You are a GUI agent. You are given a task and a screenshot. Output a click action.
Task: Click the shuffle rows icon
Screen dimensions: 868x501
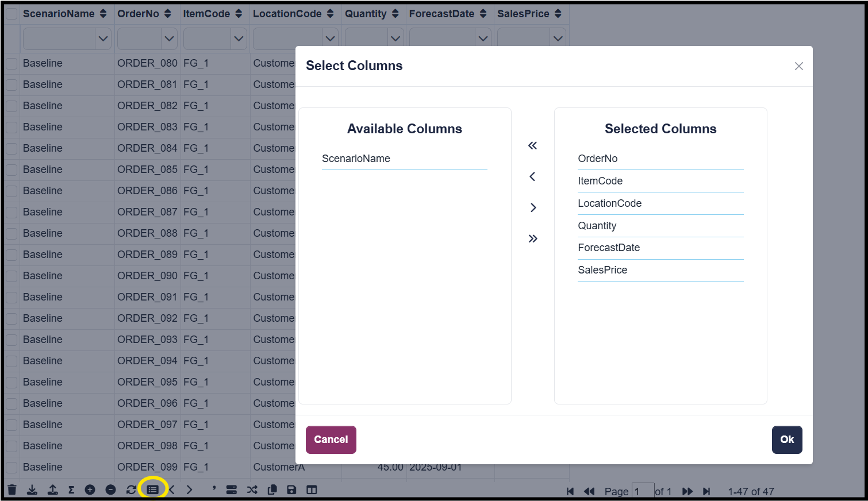click(x=252, y=490)
